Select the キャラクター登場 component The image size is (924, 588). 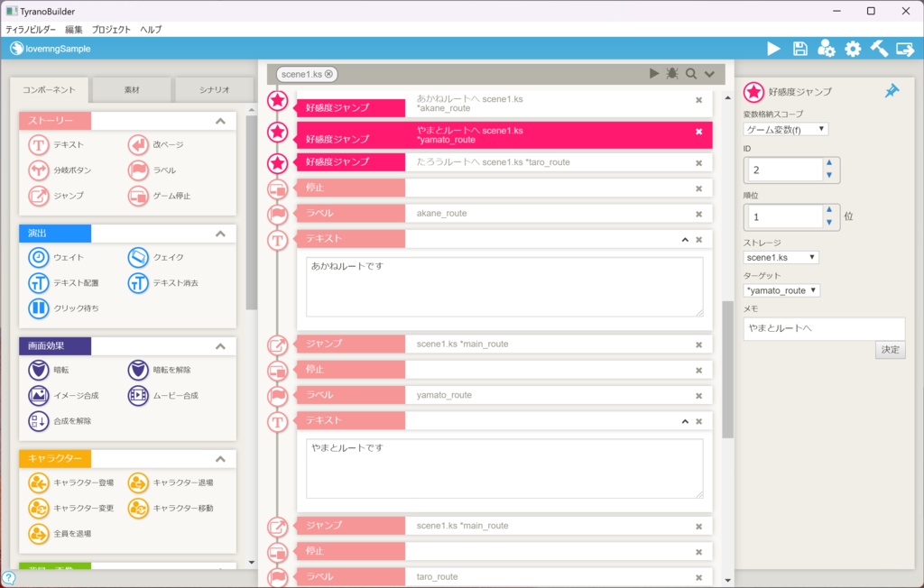(x=70, y=482)
